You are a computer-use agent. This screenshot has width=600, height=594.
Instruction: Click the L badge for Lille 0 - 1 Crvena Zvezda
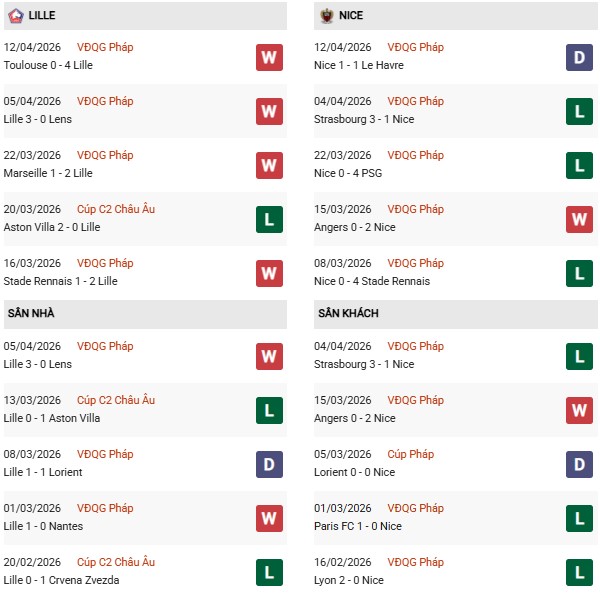(x=268, y=572)
